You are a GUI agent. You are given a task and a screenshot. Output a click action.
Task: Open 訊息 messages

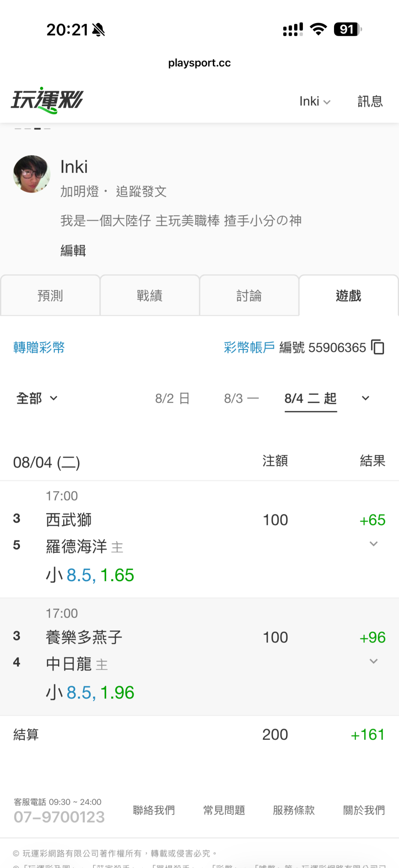(x=370, y=101)
